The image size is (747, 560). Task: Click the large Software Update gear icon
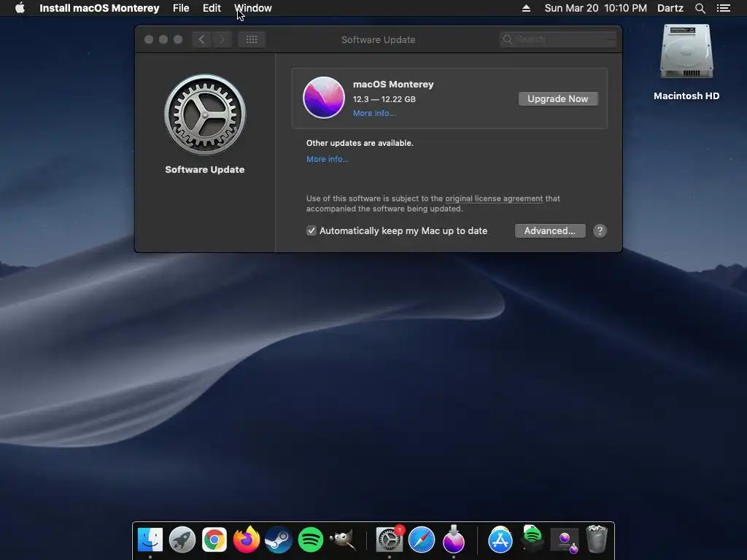[205, 114]
